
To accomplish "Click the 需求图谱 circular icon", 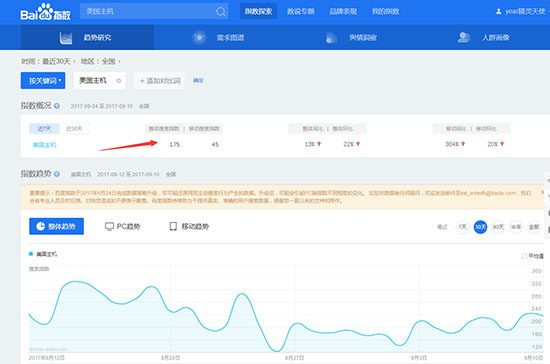I will [199, 38].
